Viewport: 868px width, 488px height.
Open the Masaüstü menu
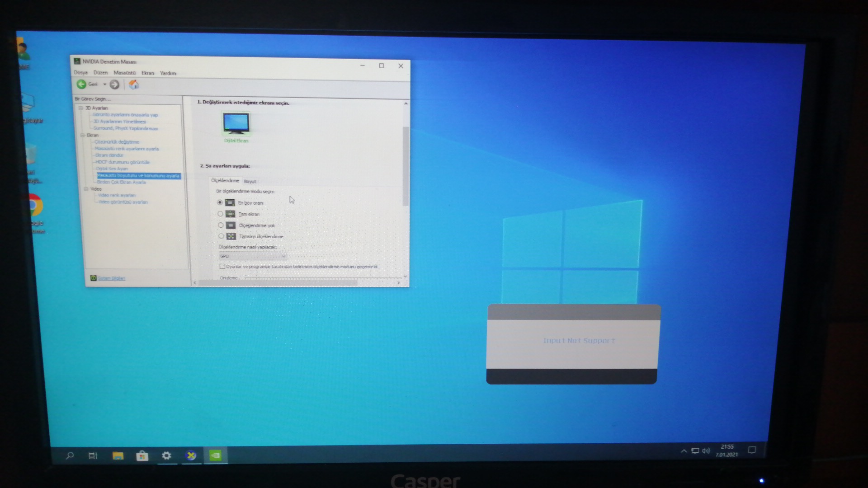pos(124,73)
